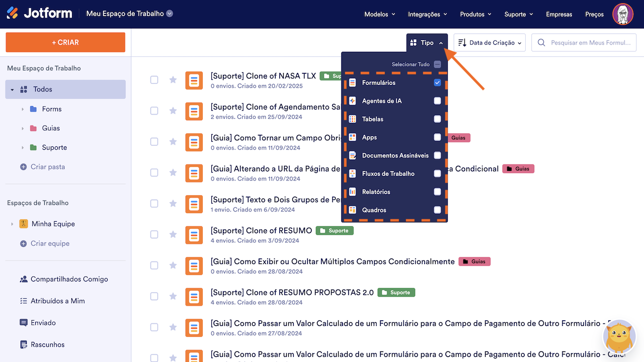Check the Apps checkbox
644x362 pixels.
(437, 137)
